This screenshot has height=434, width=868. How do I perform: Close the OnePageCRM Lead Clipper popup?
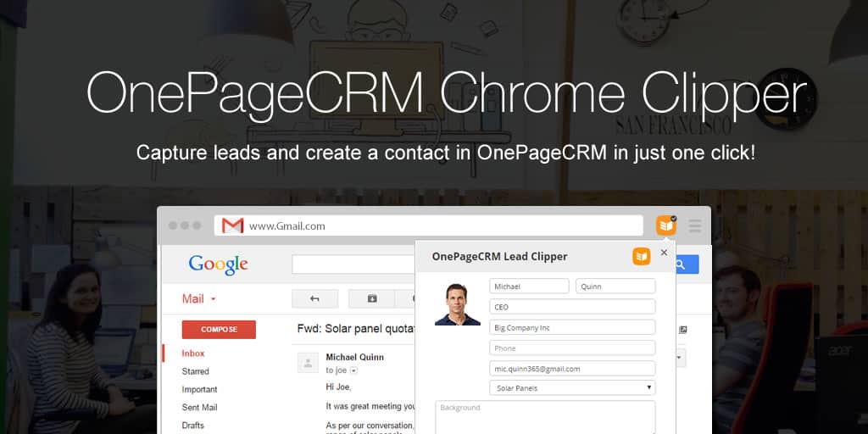click(664, 253)
